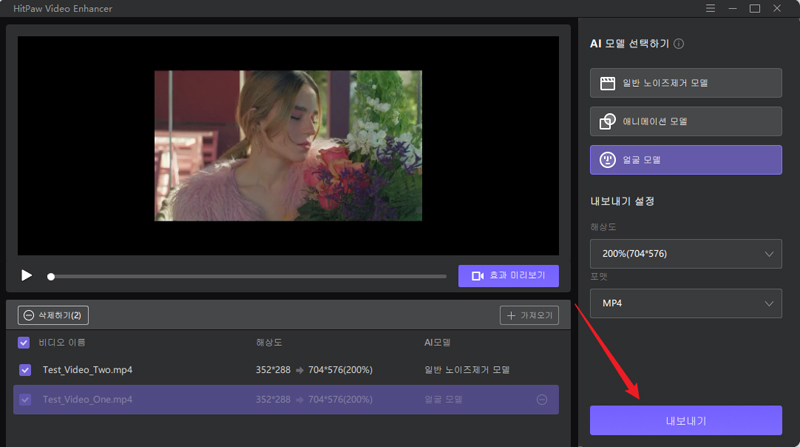The width and height of the screenshot is (800, 447).
Task: Click the video preview image
Action: [x=288, y=145]
